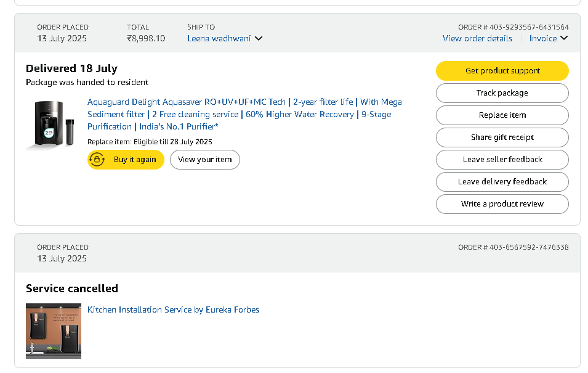Open Track package for Aquaguard order
Image resolution: width=588 pixels, height=373 pixels.
(502, 92)
